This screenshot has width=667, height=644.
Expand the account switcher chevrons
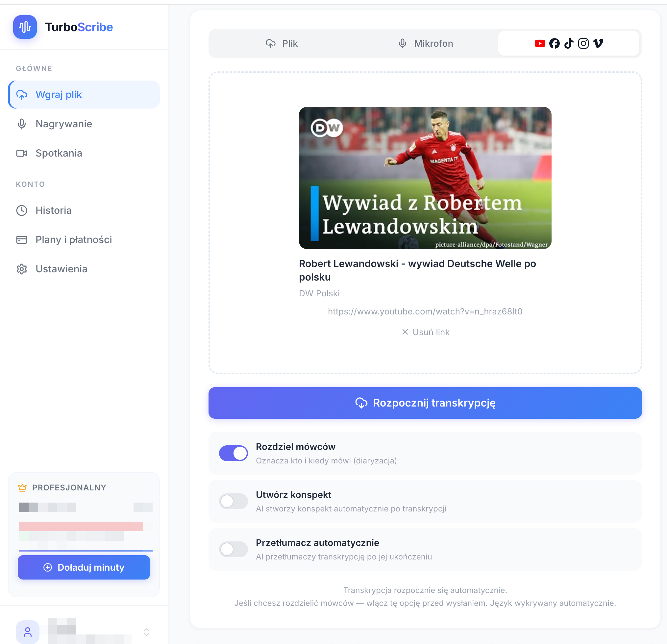(x=147, y=632)
